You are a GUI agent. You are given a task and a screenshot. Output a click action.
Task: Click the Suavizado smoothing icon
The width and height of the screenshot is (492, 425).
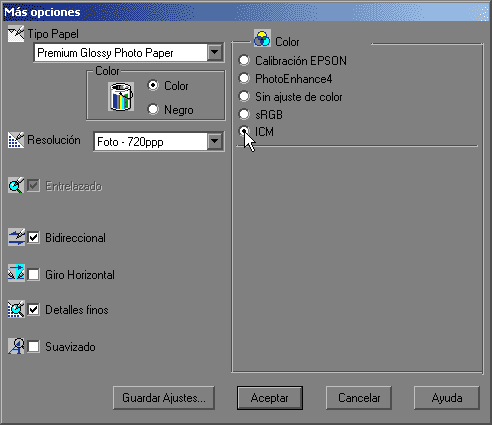click(x=16, y=346)
